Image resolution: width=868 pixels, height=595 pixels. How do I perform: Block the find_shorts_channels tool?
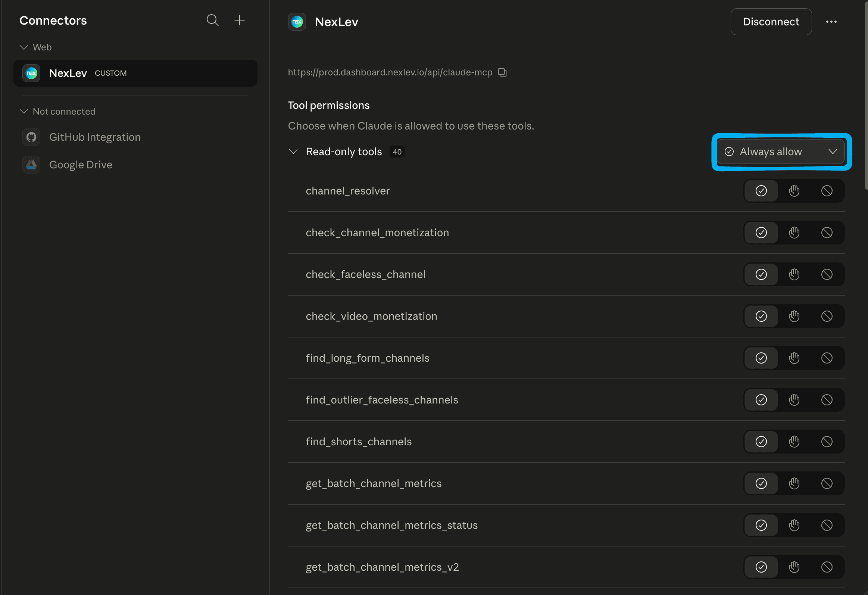(x=827, y=442)
